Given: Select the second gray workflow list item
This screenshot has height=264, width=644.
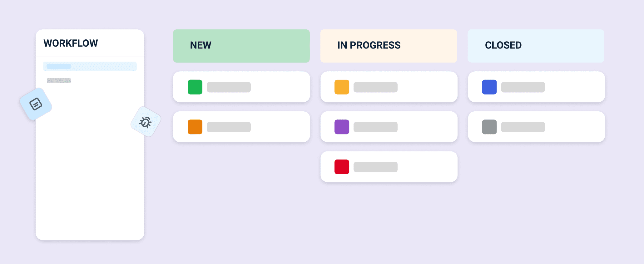Looking at the screenshot, I should (59, 81).
